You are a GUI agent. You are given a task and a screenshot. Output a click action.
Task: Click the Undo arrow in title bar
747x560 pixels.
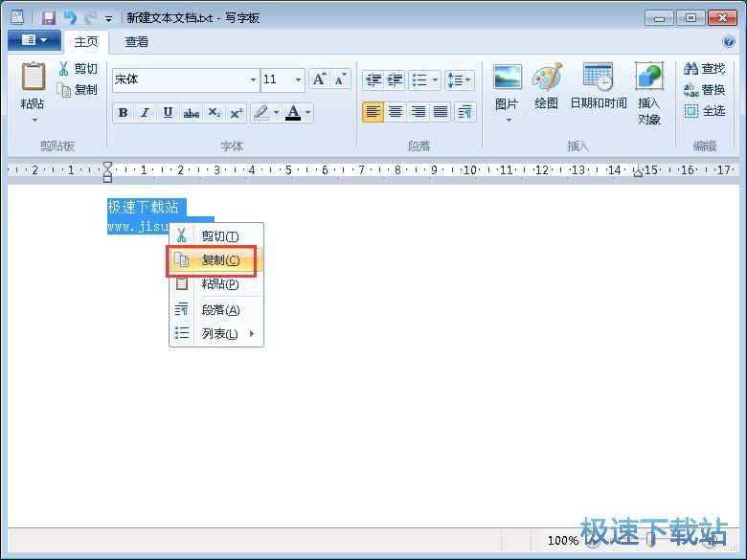point(71,18)
